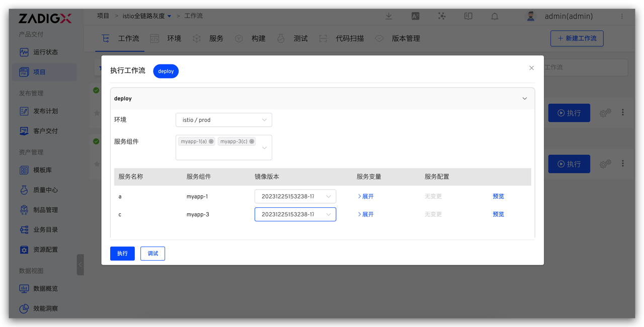Collapse the deploy job section chevron
Viewport: 644px width, 327px height.
524,98
